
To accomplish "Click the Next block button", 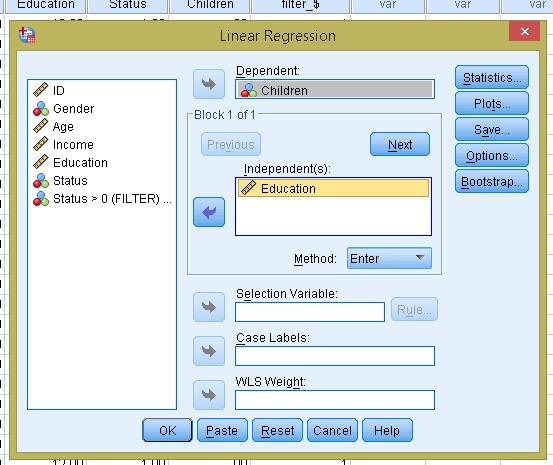I will pos(400,144).
